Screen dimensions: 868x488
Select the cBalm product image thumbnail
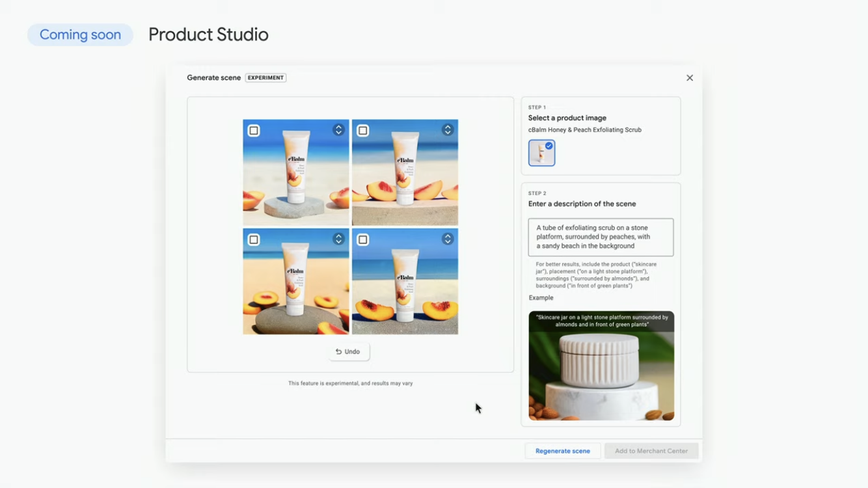(x=541, y=153)
